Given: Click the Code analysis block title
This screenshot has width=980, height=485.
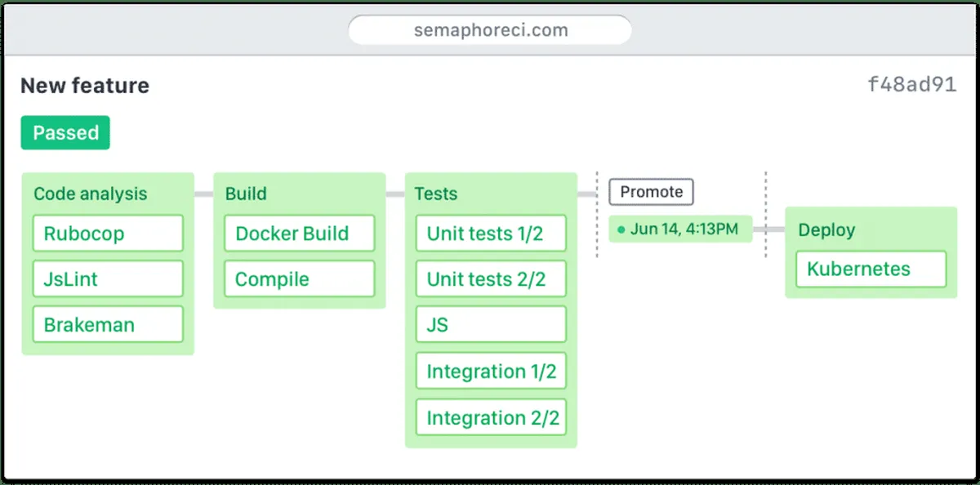Looking at the screenshot, I should pyautogui.click(x=90, y=194).
